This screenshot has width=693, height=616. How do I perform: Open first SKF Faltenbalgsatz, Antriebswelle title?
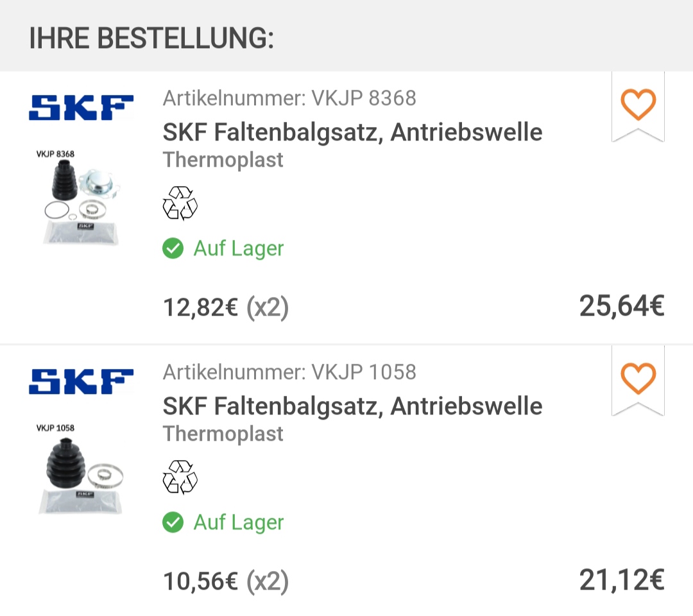coord(352,132)
